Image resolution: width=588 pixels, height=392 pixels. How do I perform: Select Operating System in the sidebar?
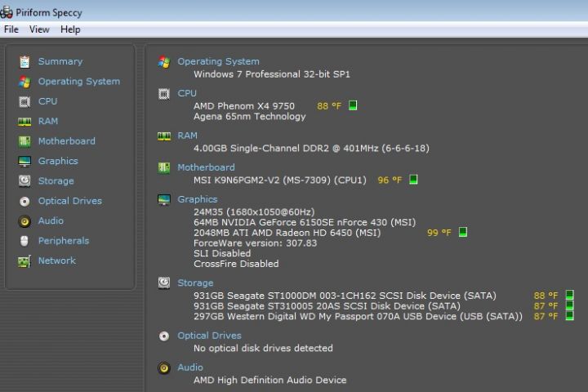79,82
